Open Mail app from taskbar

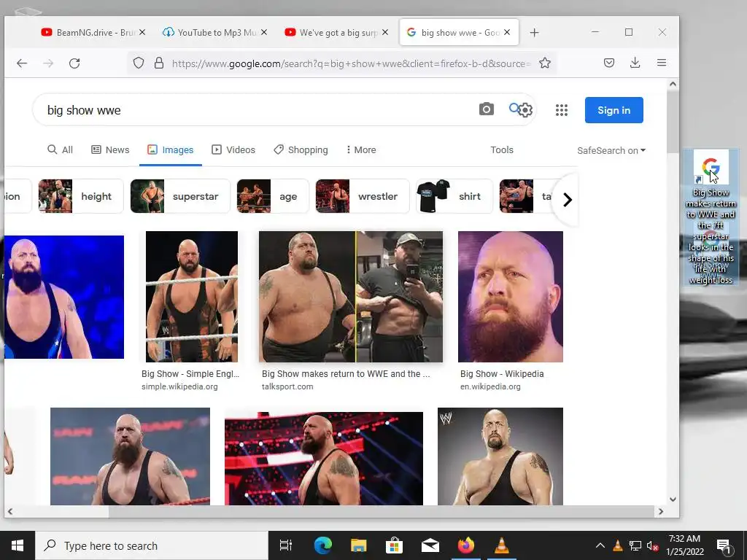point(430,545)
